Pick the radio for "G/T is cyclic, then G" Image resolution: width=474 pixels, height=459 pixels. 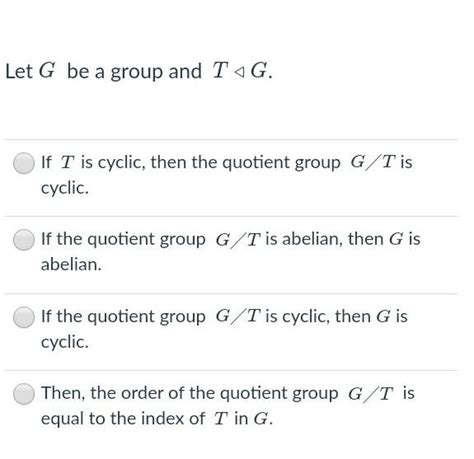click(x=24, y=317)
